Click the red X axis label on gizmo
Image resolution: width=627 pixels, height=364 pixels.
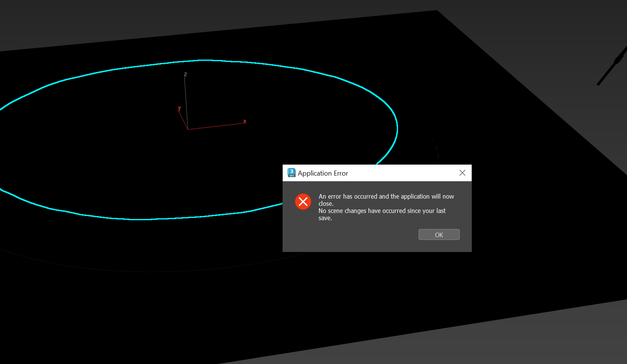(245, 122)
